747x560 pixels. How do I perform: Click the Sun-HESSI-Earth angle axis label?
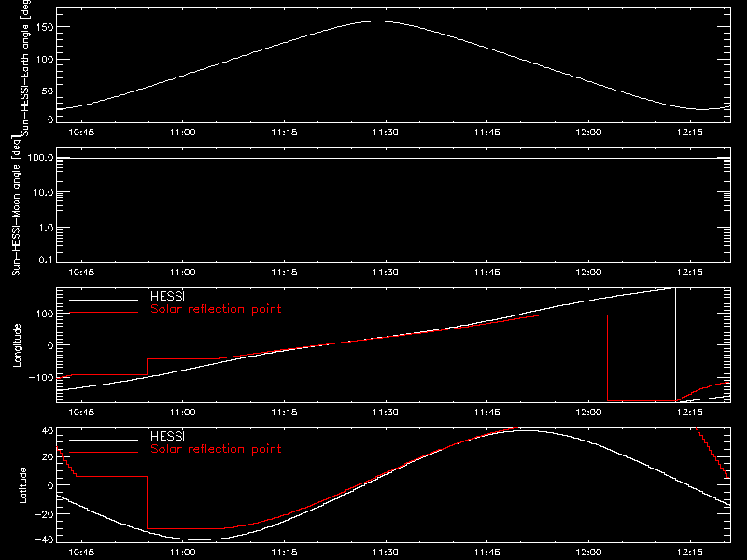click(x=25, y=67)
